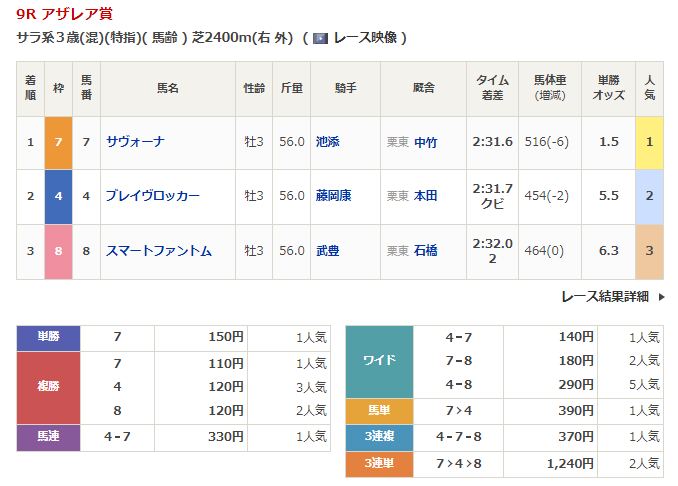Open trainer 中竹 profile
678x486 pixels.
click(x=425, y=142)
